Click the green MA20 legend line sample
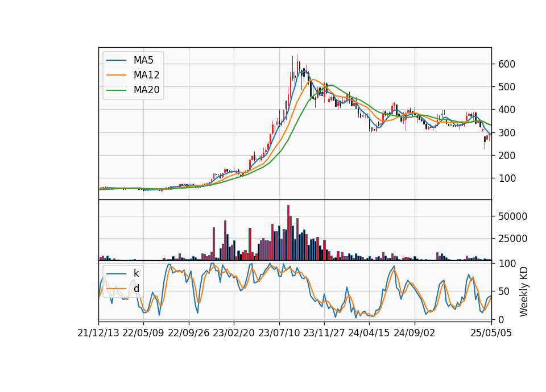This screenshot has width=546, height=392. tap(116, 90)
